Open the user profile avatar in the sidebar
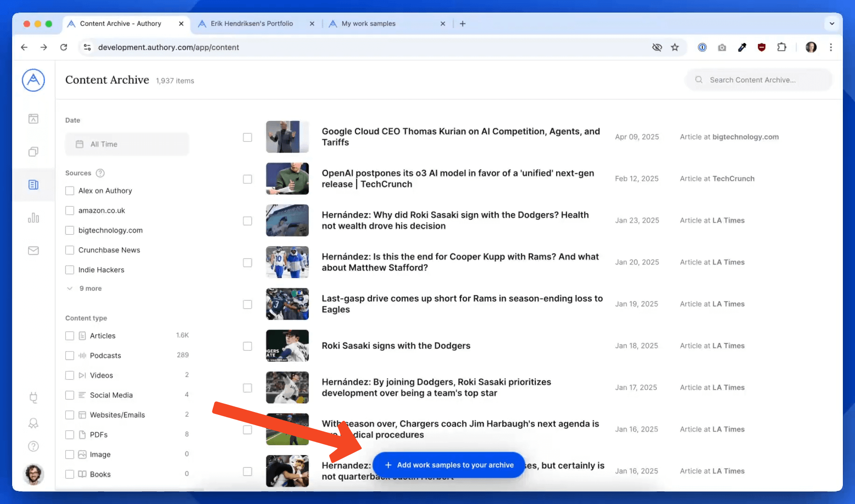 [33, 474]
